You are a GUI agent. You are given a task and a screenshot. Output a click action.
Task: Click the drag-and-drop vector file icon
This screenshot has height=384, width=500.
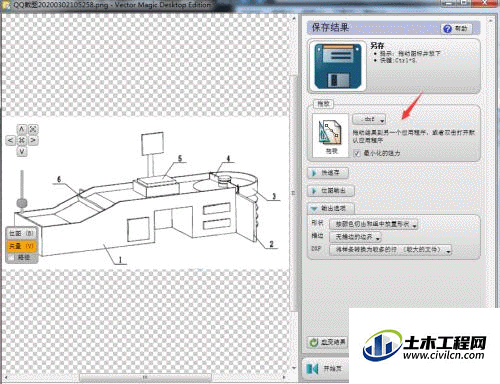point(331,135)
